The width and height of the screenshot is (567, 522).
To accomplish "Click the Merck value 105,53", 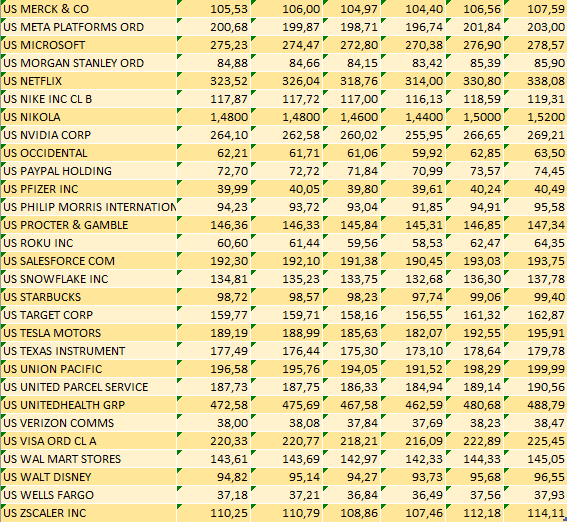I will (x=214, y=9).
